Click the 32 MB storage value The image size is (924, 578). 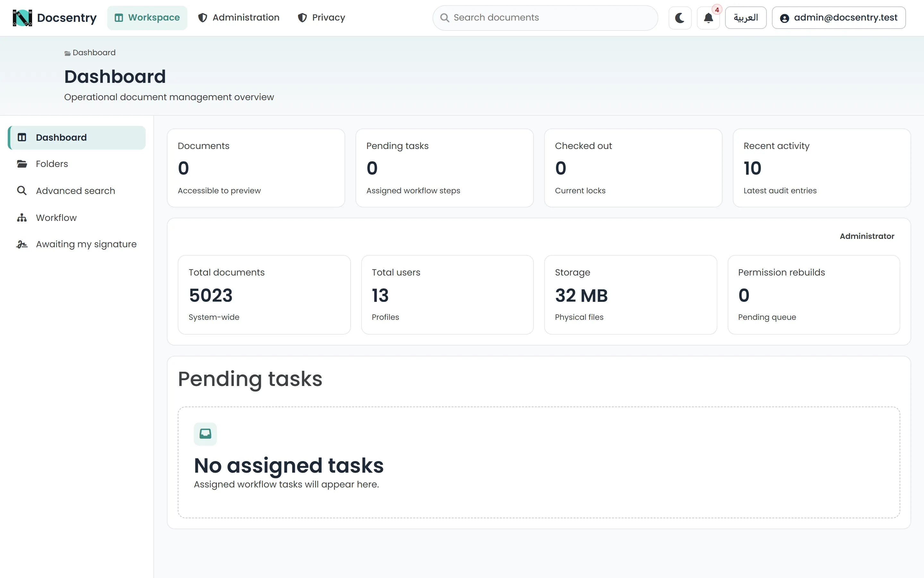pyautogui.click(x=581, y=295)
